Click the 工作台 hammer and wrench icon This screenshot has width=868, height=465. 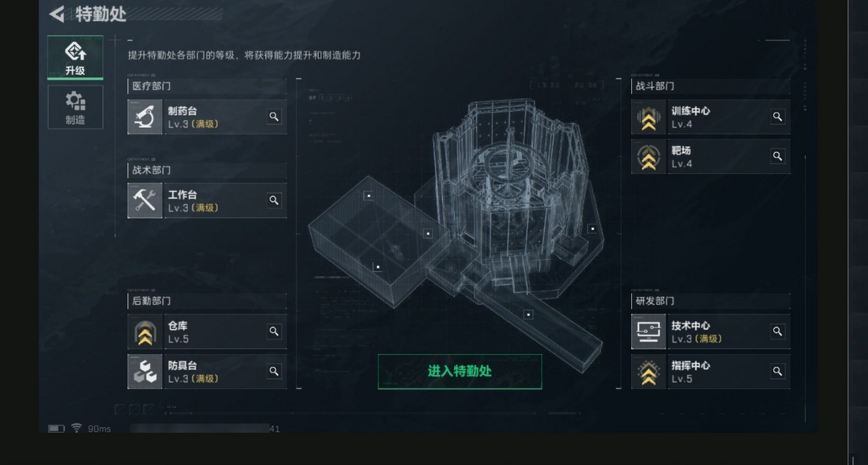point(145,200)
